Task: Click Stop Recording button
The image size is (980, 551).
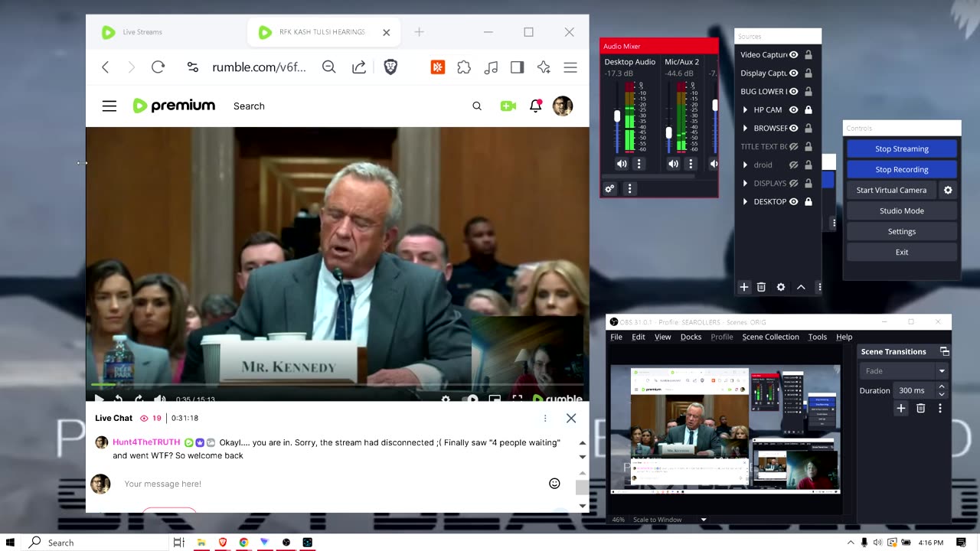Action: (902, 169)
